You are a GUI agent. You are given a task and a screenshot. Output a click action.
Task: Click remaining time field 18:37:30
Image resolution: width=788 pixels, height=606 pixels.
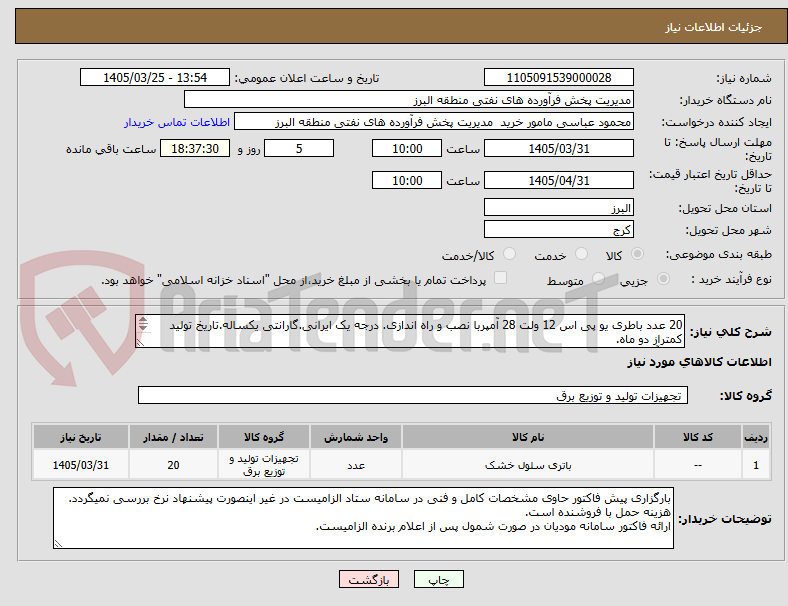tap(195, 148)
